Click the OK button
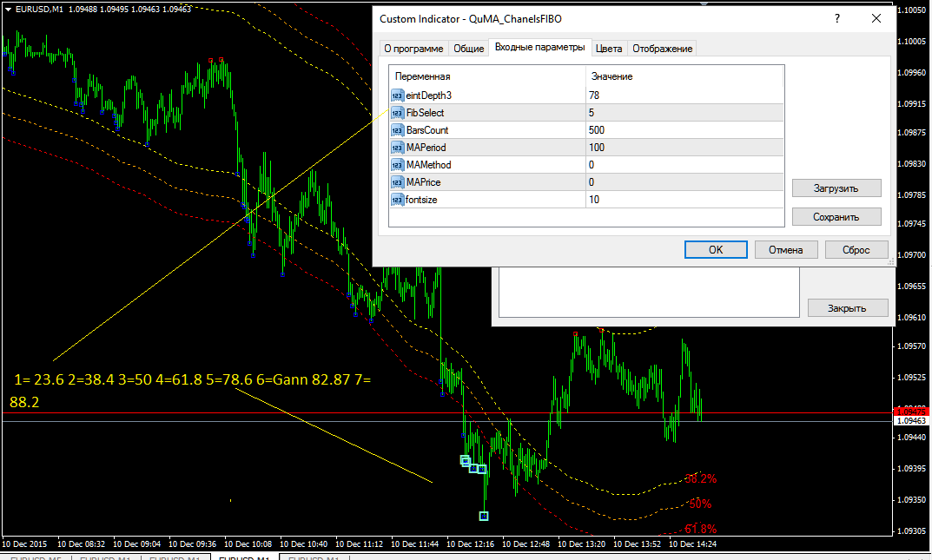932x560 pixels. coord(716,250)
